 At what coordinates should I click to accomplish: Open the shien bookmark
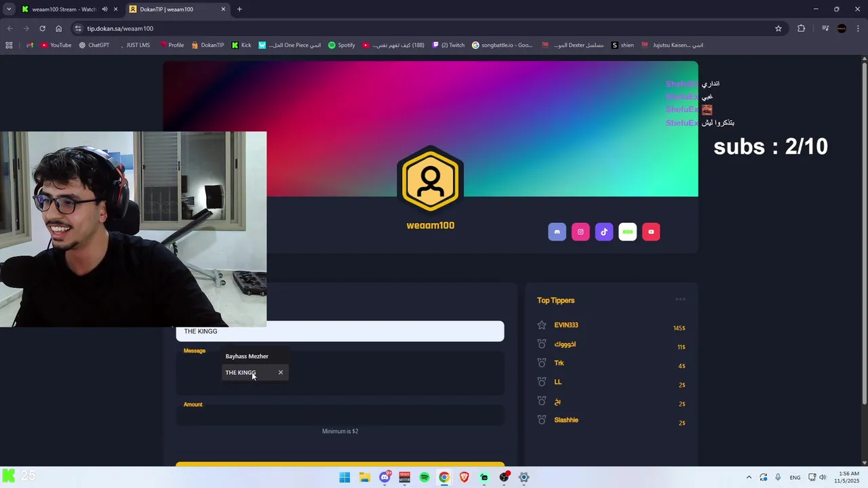[623, 45]
